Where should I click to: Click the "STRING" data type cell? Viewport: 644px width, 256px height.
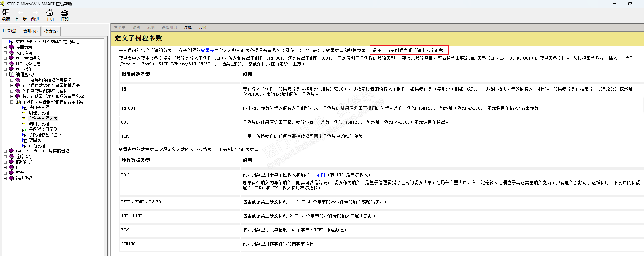180,244
